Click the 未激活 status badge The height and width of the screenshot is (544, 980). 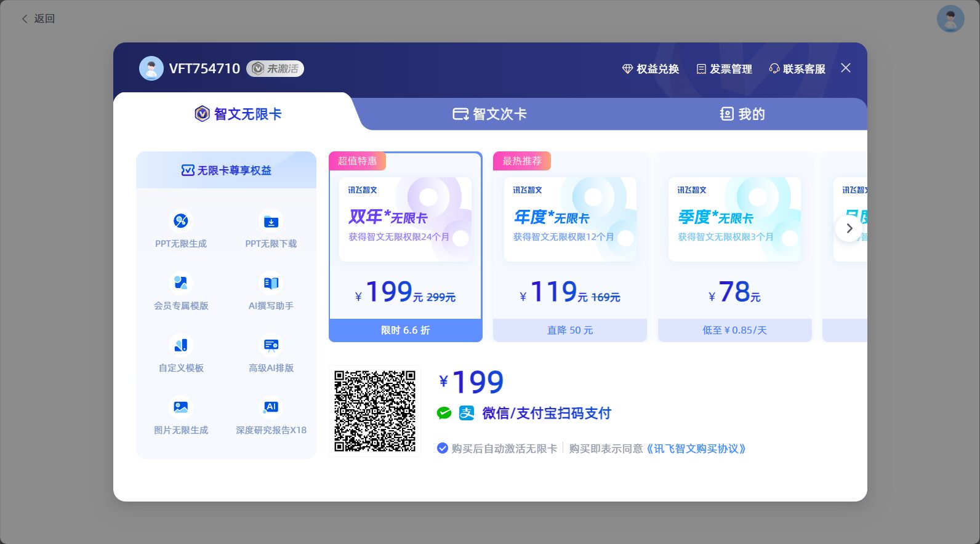pos(275,68)
